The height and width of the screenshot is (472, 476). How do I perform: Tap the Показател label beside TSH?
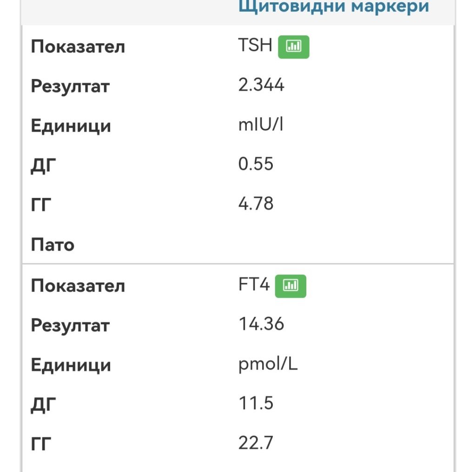point(78,47)
